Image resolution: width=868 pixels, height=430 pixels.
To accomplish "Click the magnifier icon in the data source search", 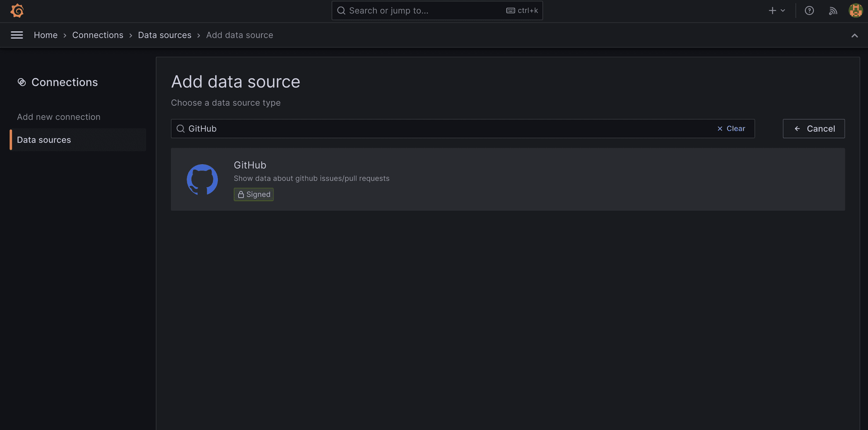I will click(x=180, y=128).
